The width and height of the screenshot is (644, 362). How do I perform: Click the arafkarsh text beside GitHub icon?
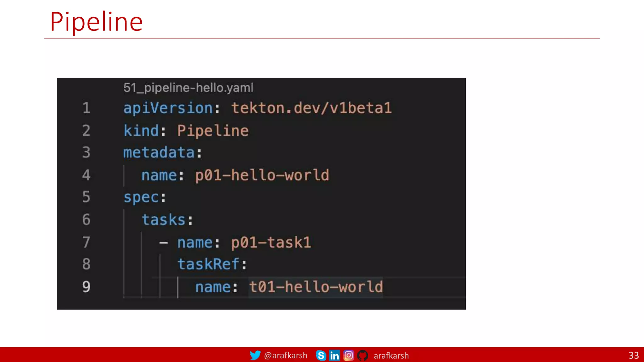click(x=391, y=356)
